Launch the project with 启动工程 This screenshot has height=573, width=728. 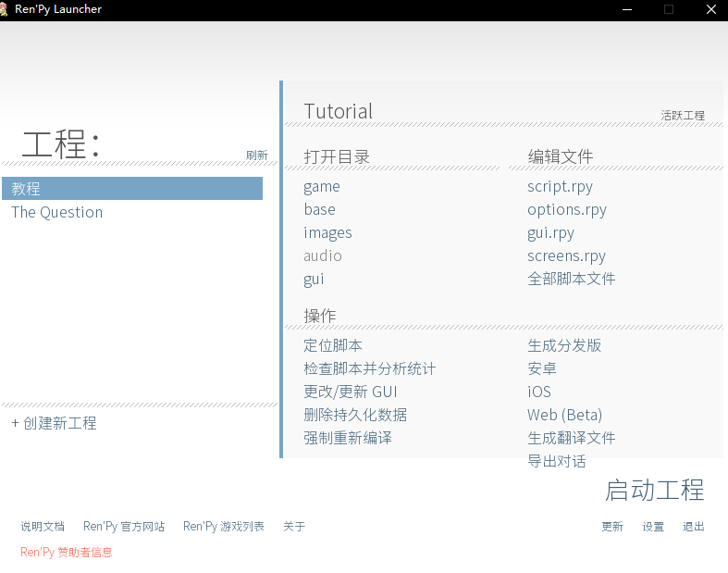click(x=654, y=491)
